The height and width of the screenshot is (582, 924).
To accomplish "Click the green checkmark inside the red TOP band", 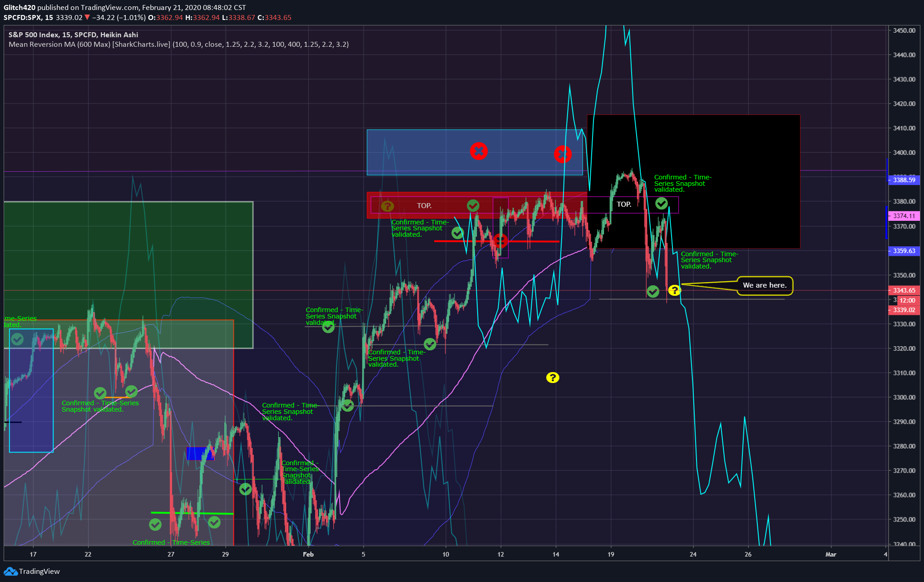I will click(x=473, y=206).
